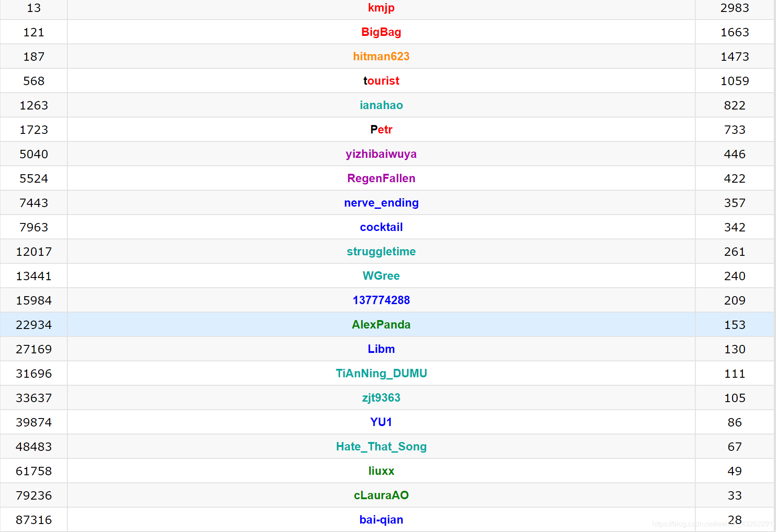Select rank cell 1263

(x=34, y=105)
